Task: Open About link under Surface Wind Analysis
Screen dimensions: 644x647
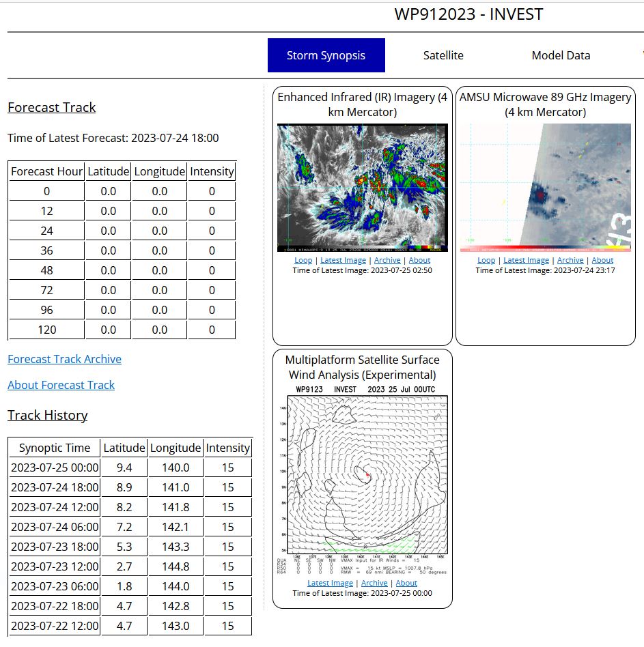Action: (406, 583)
